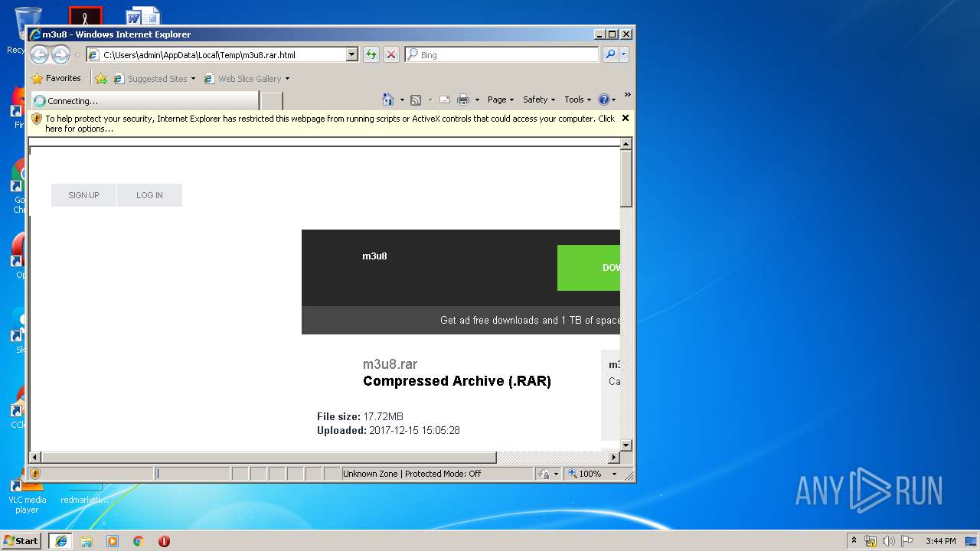Open VLC media player desktop shortcut
The height and width of the screenshot is (551, 980).
point(28,494)
